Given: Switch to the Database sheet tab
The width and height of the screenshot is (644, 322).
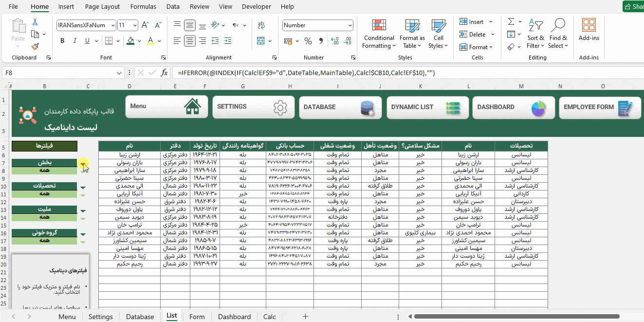Looking at the screenshot, I should [140, 317].
